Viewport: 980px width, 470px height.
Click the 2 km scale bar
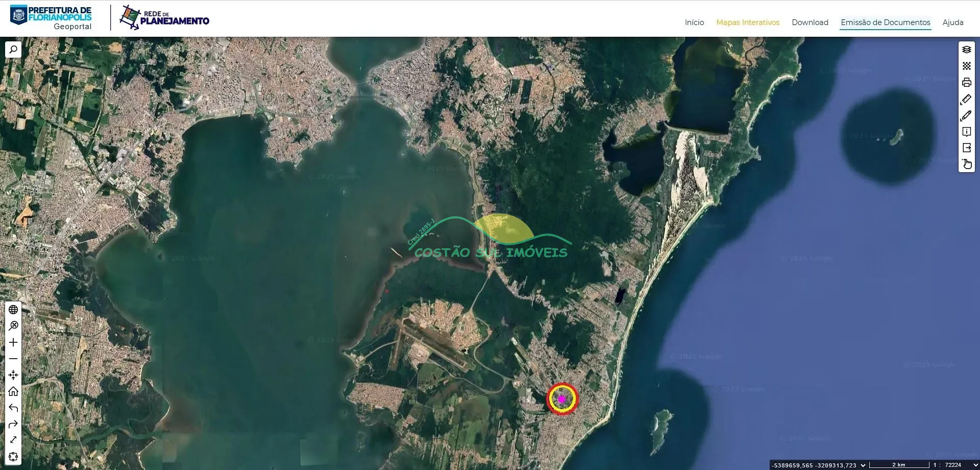coord(899,465)
